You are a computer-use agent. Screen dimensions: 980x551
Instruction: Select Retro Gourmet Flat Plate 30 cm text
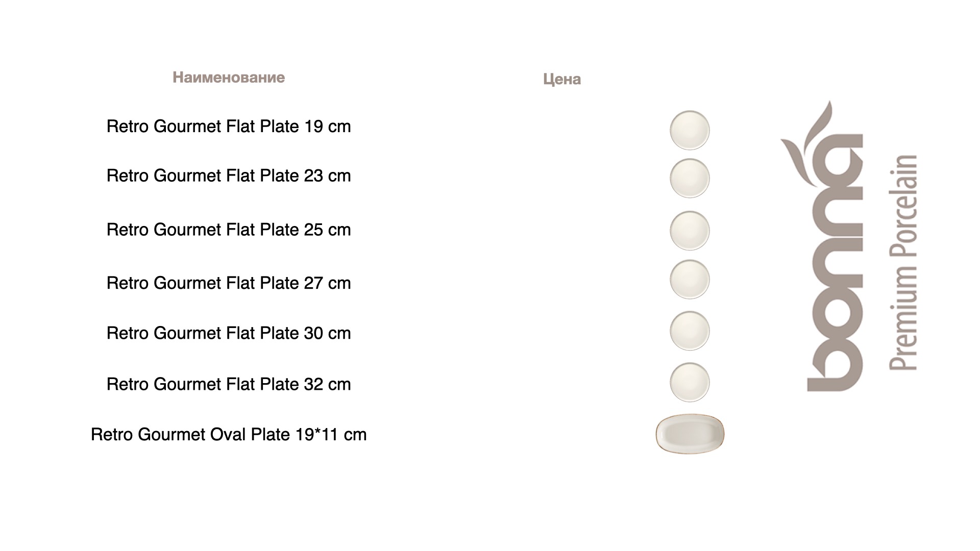[x=228, y=333]
